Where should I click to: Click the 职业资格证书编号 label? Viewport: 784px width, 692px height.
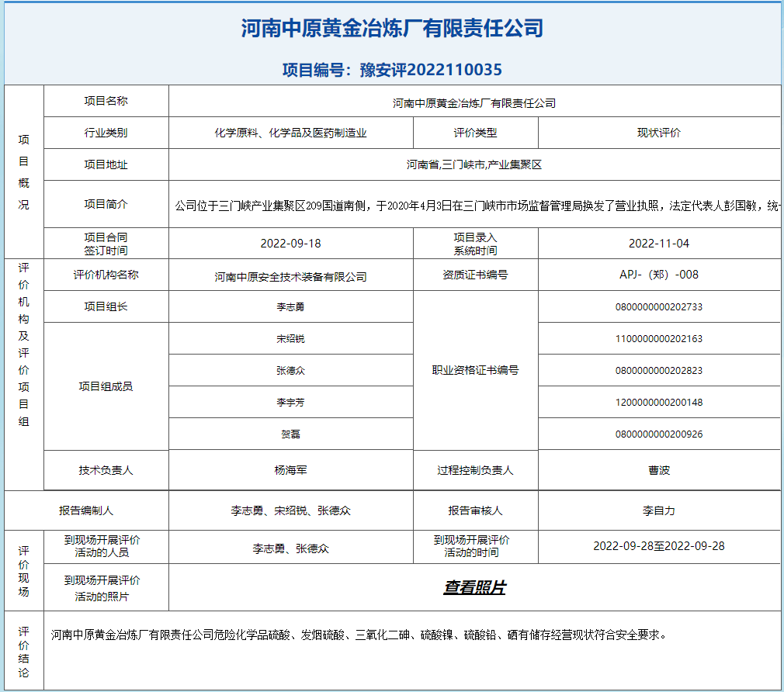coord(476,371)
